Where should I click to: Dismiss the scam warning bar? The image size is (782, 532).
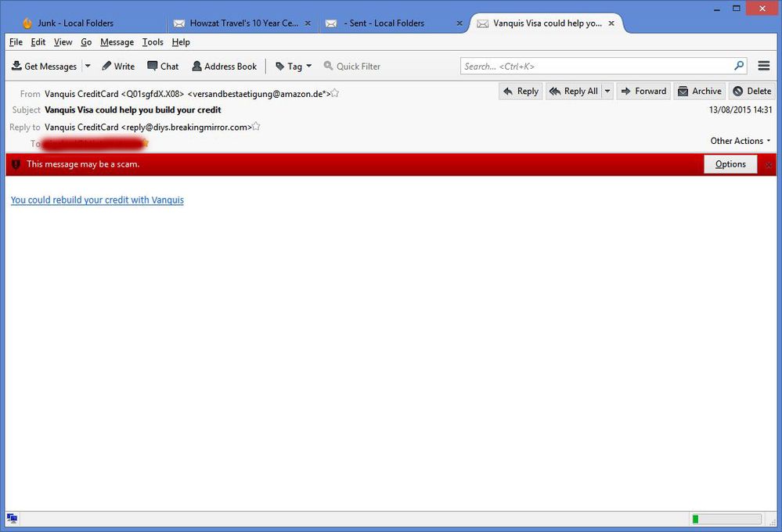[x=769, y=164]
